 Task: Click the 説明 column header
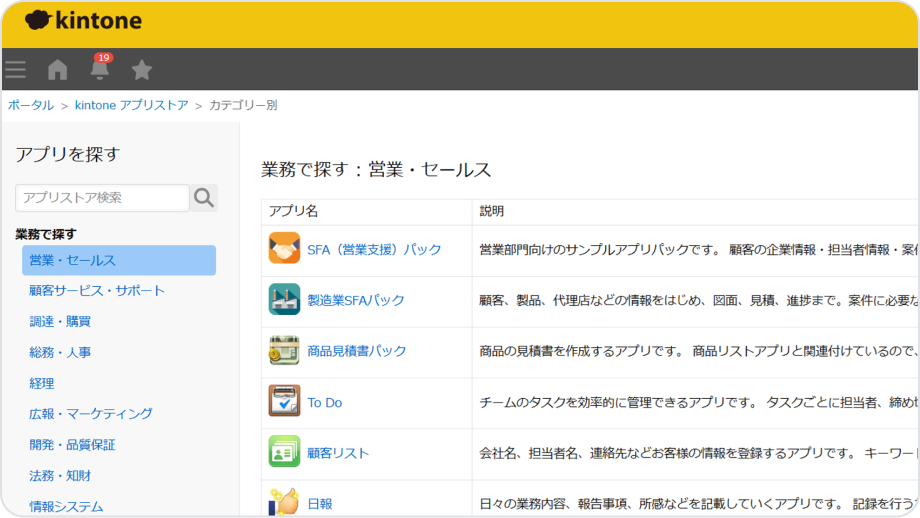492,211
